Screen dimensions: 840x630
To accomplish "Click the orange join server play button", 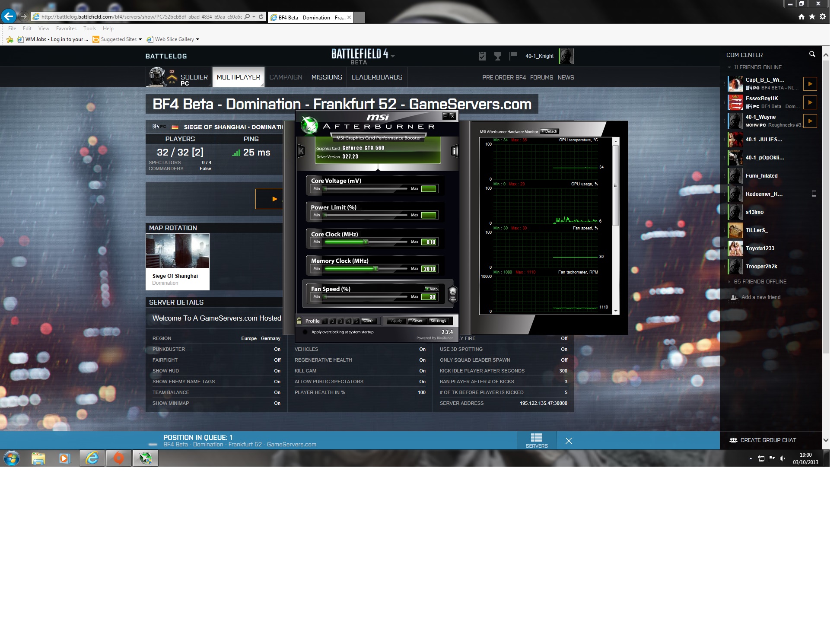I will [269, 199].
